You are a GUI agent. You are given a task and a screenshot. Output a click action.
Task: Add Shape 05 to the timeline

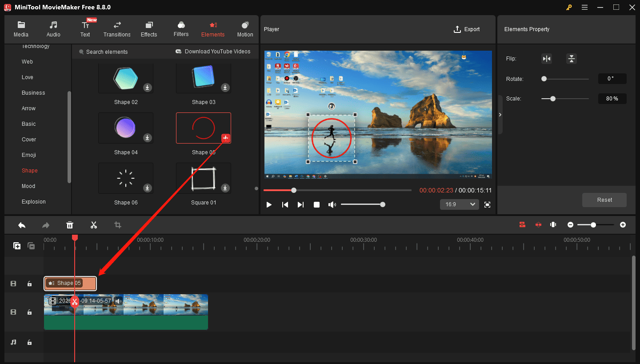(226, 138)
